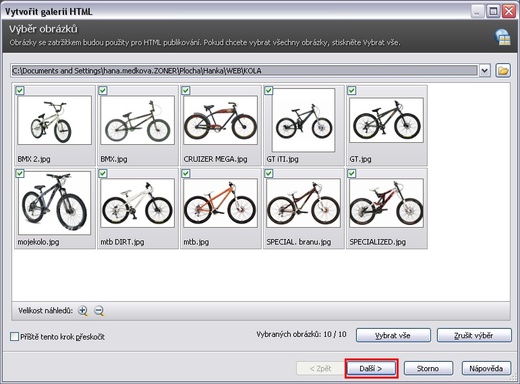Minimize the Vytvořit galerii HTML dialog
This screenshot has height=384, width=520.
[477, 11]
